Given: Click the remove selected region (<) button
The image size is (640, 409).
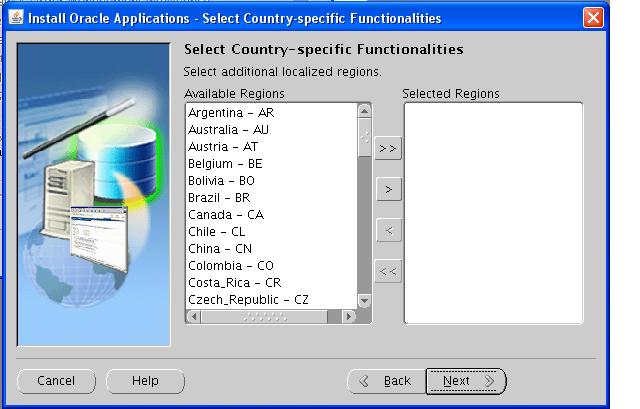Looking at the screenshot, I should click(388, 231).
